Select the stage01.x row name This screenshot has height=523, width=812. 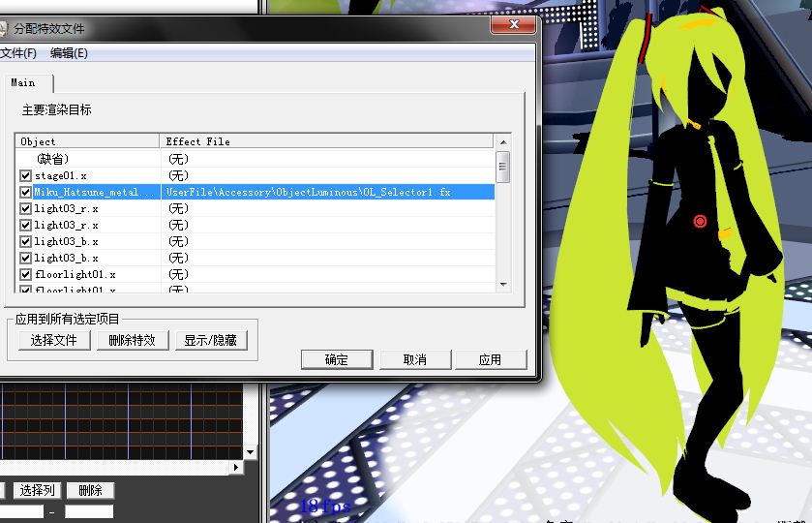(x=61, y=175)
